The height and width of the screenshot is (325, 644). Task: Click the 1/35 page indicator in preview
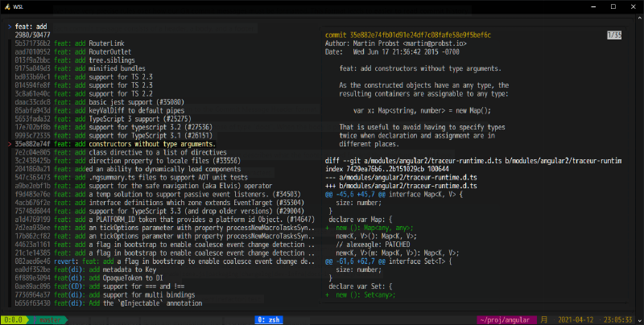point(614,35)
